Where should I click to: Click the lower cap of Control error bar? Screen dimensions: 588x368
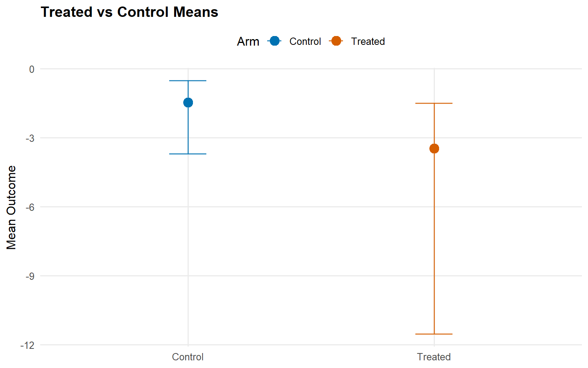tap(188, 154)
